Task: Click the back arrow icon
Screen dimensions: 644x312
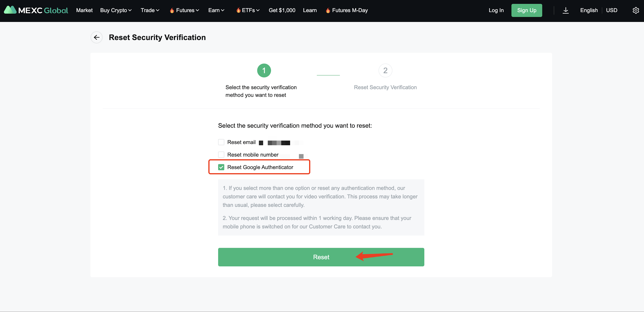Action: tap(97, 37)
